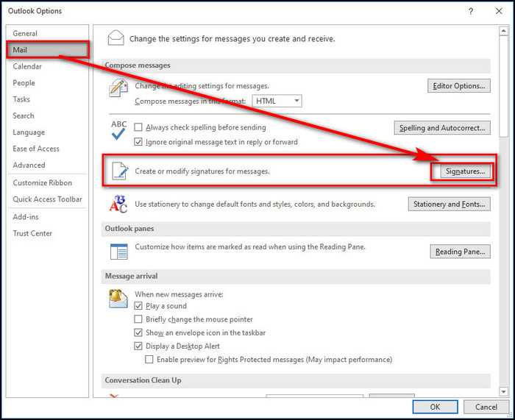Screen dimensions: 515x420
Task: Open the Trust Center category
Action: coord(32,233)
